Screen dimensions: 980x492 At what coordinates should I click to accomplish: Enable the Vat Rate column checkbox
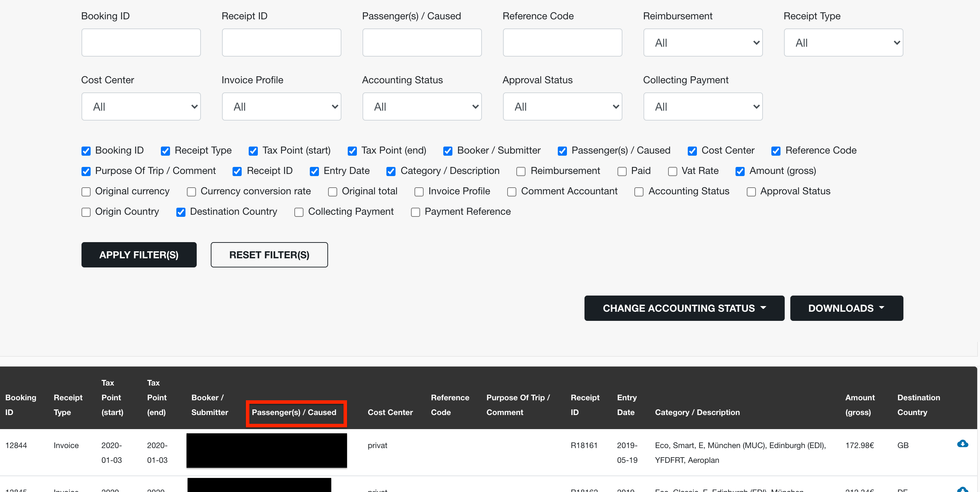pos(673,171)
